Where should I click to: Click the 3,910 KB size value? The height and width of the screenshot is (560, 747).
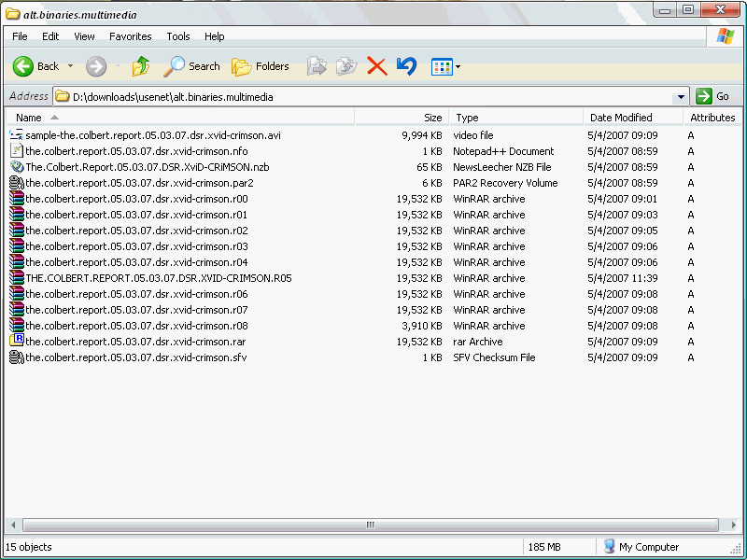click(422, 326)
